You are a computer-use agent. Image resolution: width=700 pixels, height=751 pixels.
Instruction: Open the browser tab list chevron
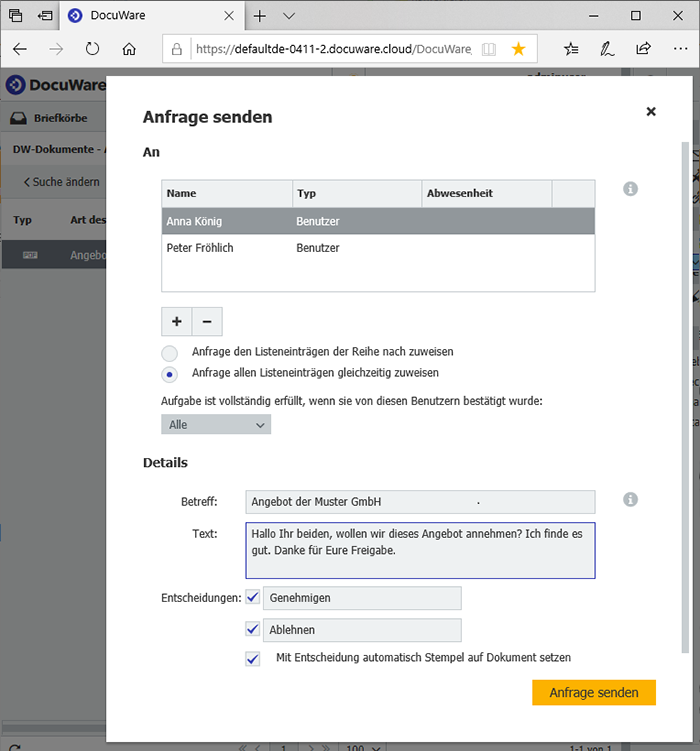pyautogui.click(x=289, y=16)
